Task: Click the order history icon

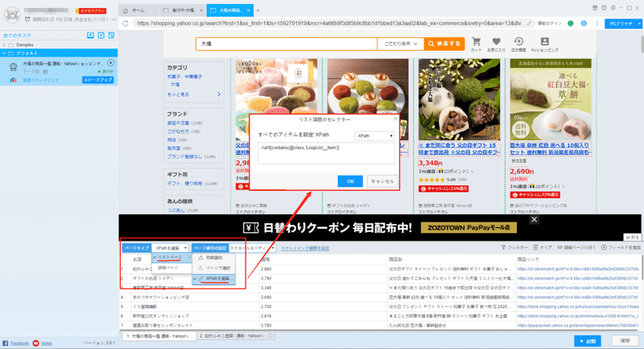Action: pos(518,41)
